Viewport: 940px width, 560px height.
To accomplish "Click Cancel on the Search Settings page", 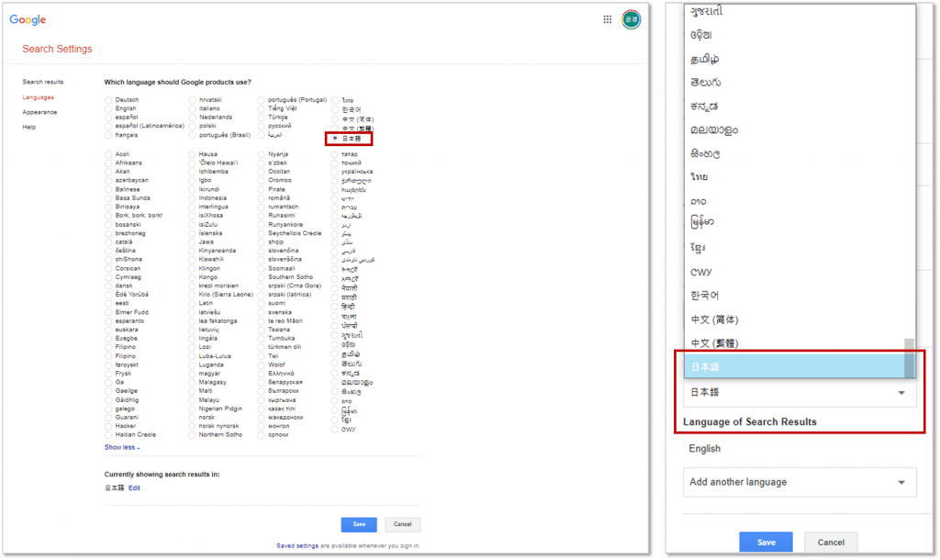I will tap(402, 524).
